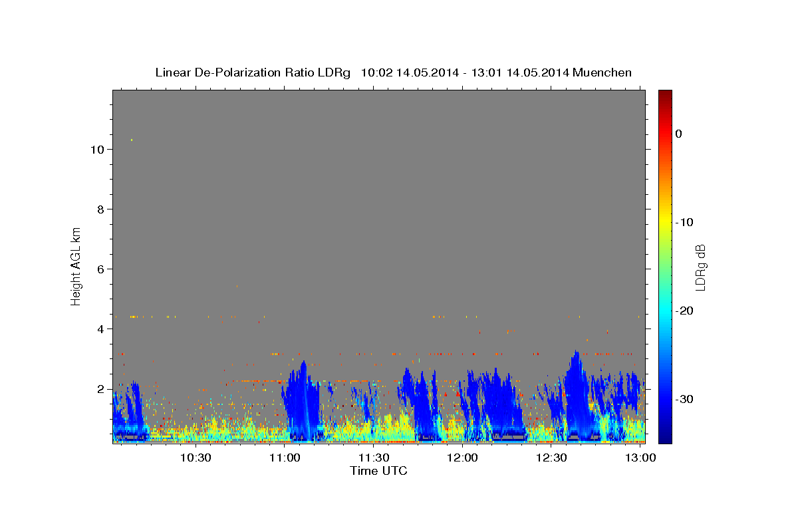Click the colorbar value -10 label
Viewport: 798px width, 532px height.
pyautogui.click(x=684, y=222)
